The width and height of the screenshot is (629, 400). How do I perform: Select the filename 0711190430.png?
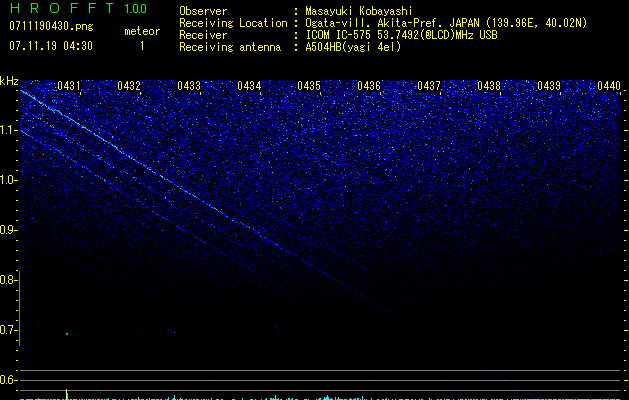coord(51,26)
